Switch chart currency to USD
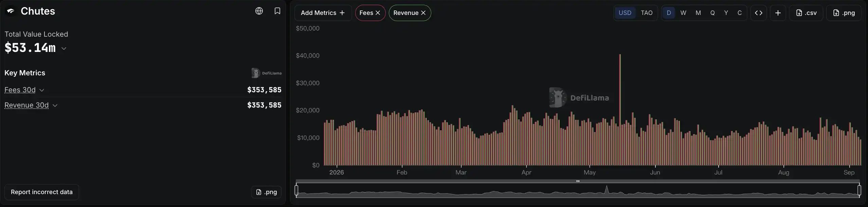868x207 pixels. click(625, 13)
